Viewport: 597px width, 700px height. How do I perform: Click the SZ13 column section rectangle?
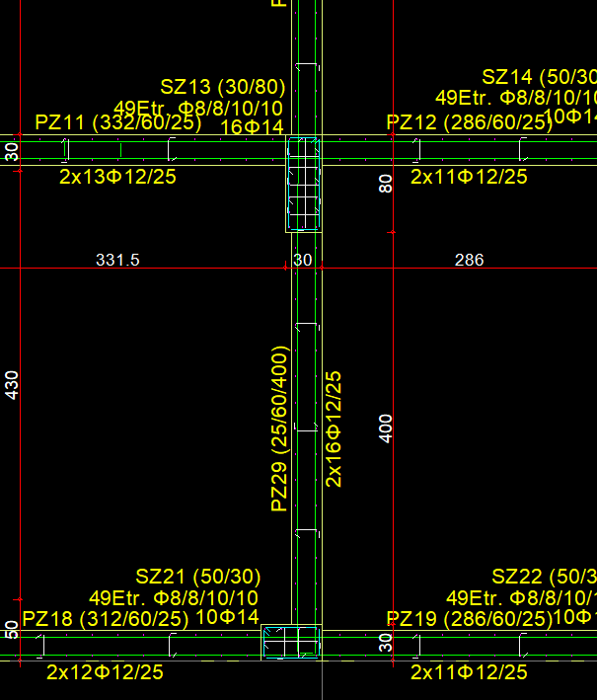[x=304, y=185]
